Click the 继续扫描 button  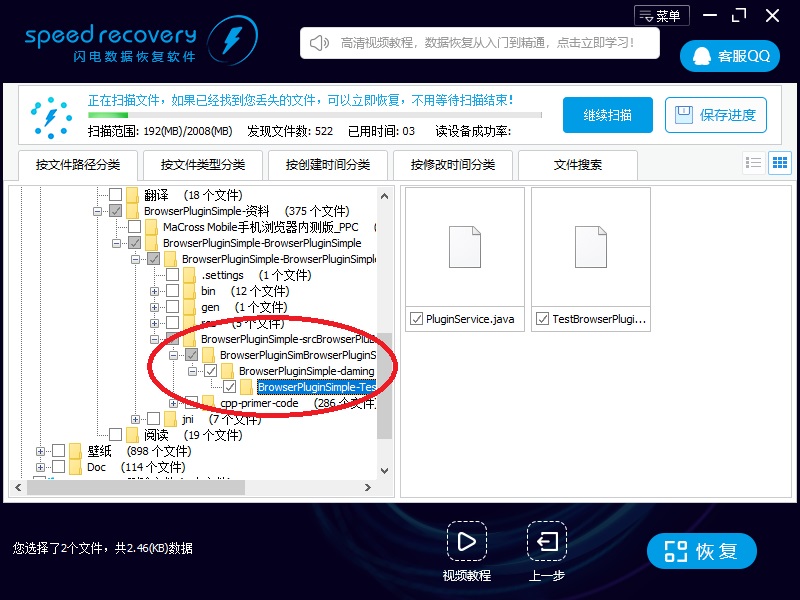(607, 115)
